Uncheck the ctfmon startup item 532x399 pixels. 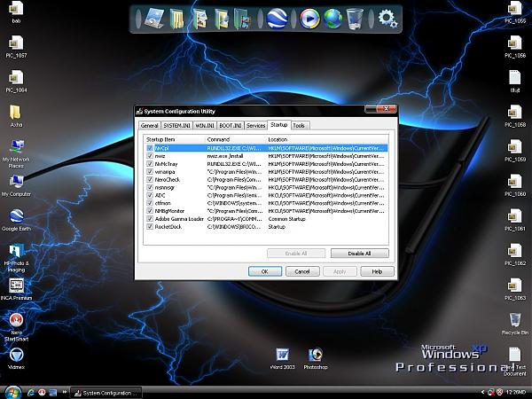point(150,203)
